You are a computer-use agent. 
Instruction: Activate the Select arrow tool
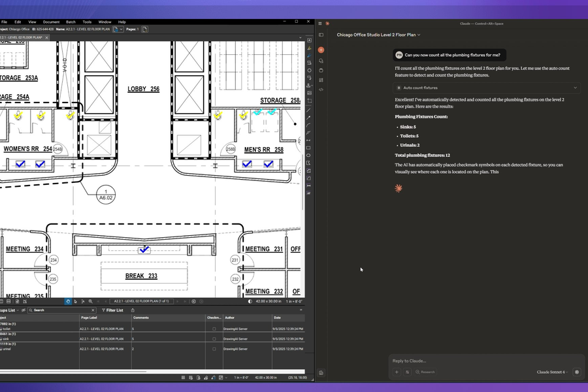[x=75, y=301]
